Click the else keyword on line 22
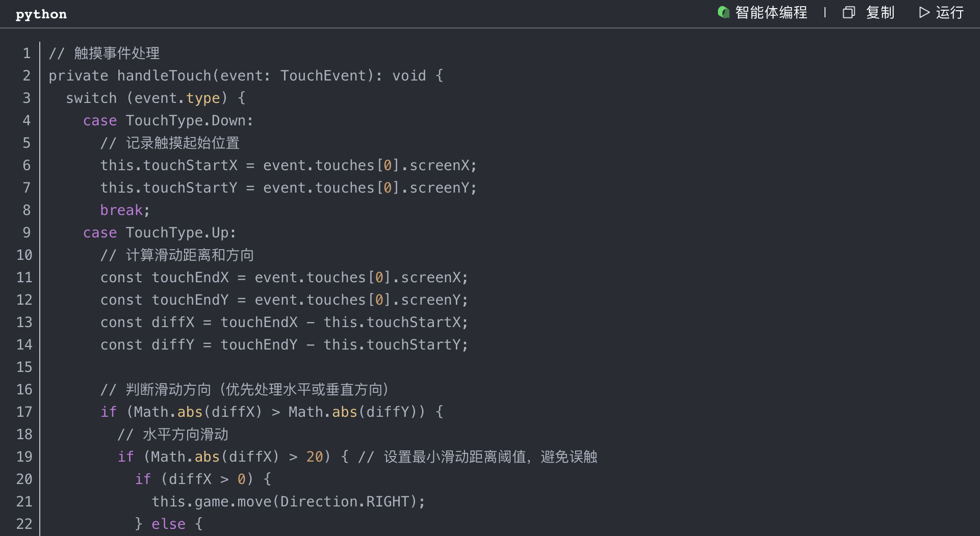This screenshot has height=536, width=980. (x=168, y=524)
